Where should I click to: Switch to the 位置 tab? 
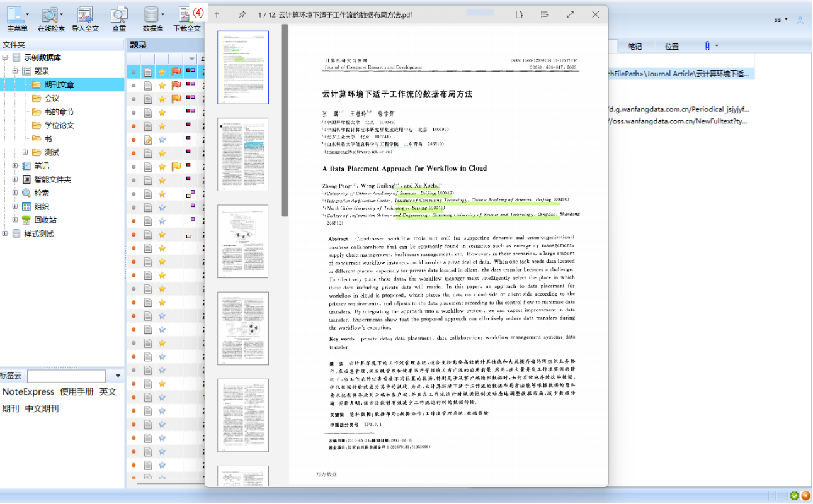click(x=672, y=46)
